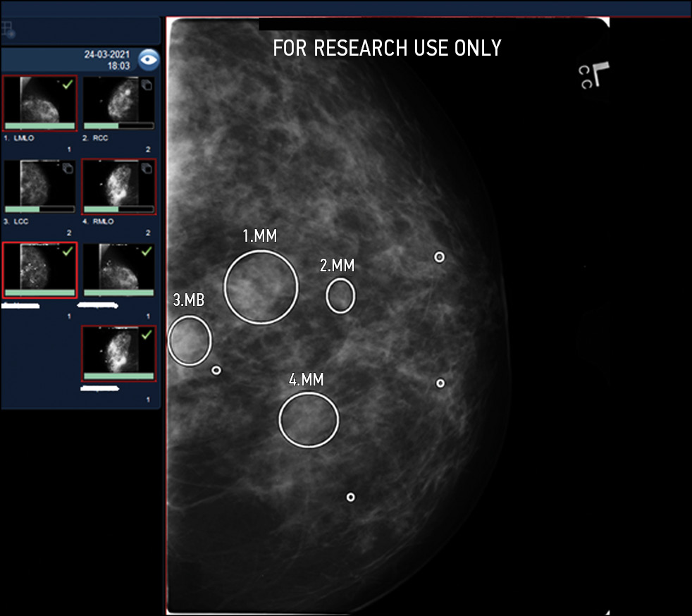Image resolution: width=692 pixels, height=616 pixels.
Task: Click the green checkmark on LMLO thumbnail
Action: click(67, 85)
